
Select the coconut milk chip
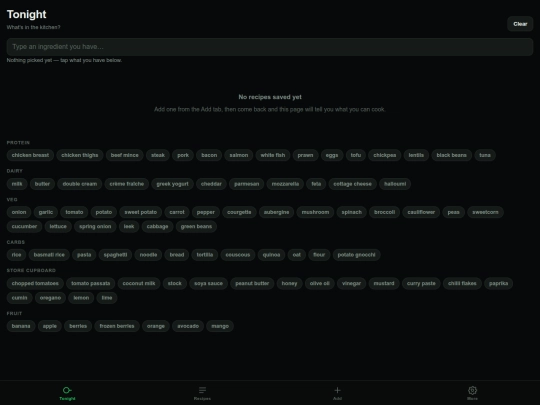[x=139, y=283]
